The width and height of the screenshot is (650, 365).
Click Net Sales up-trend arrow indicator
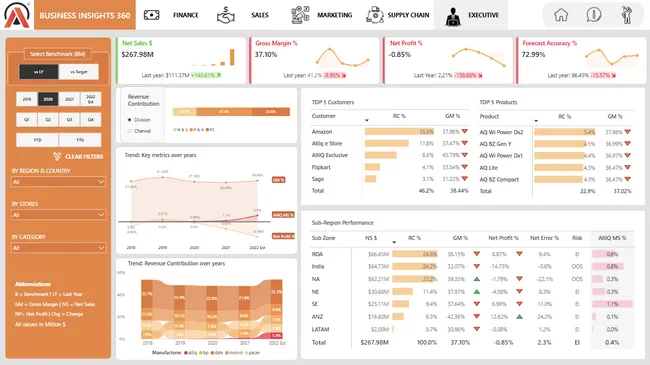pyautogui.click(x=218, y=75)
